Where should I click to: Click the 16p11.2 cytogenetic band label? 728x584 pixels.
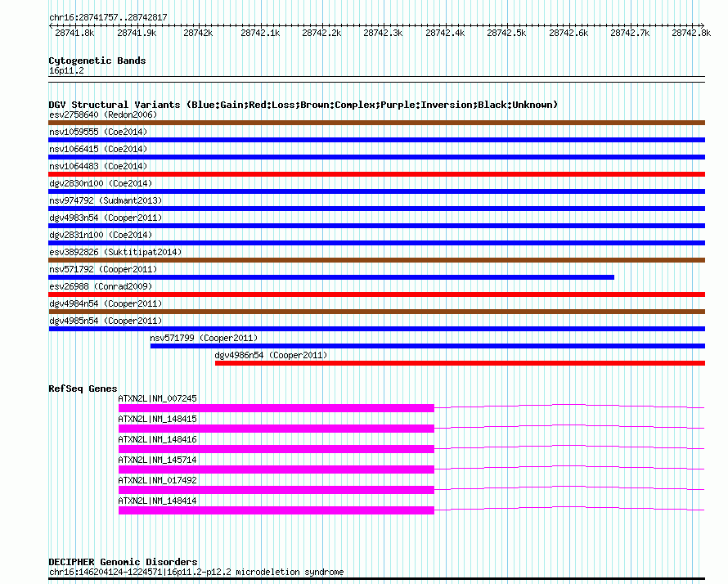pos(66,70)
